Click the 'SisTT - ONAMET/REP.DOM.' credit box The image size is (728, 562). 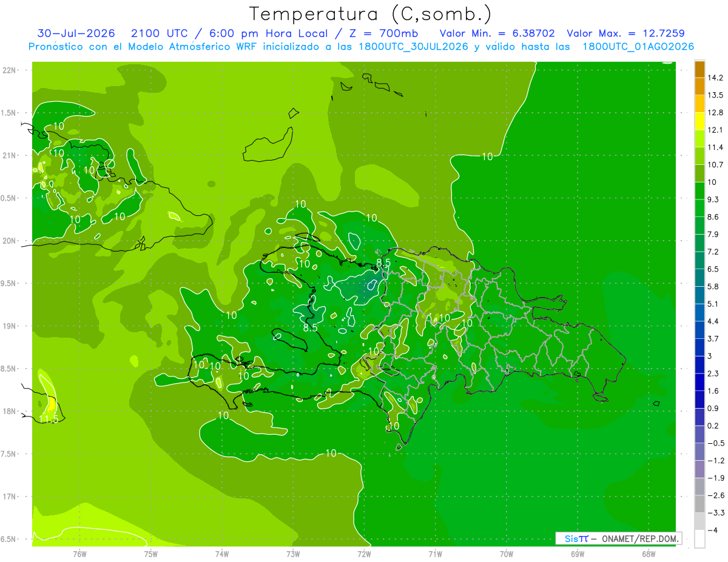coord(619,538)
